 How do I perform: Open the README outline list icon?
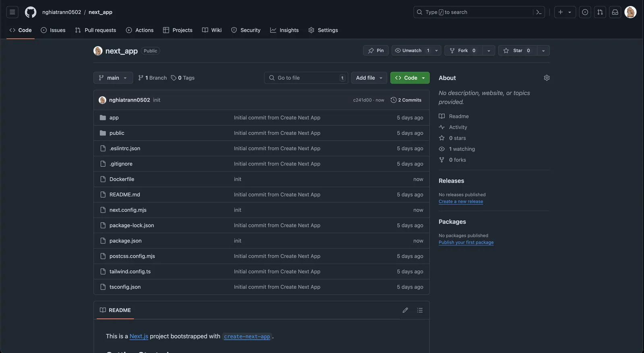tap(420, 310)
